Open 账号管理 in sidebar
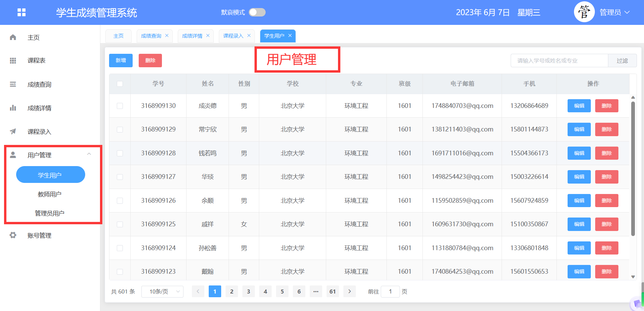Viewport: 644px width, 311px height. (39, 235)
